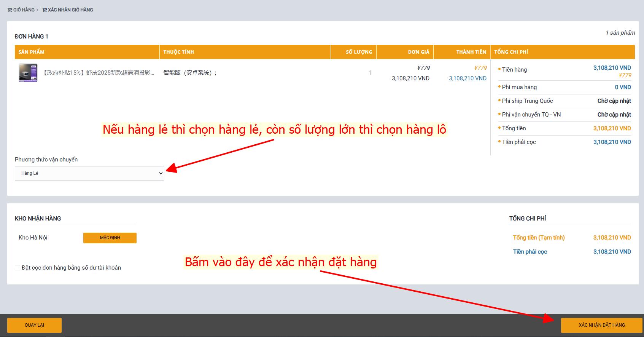Click the SỐ LƯỢNG column header
The image size is (644, 337).
[x=359, y=52]
